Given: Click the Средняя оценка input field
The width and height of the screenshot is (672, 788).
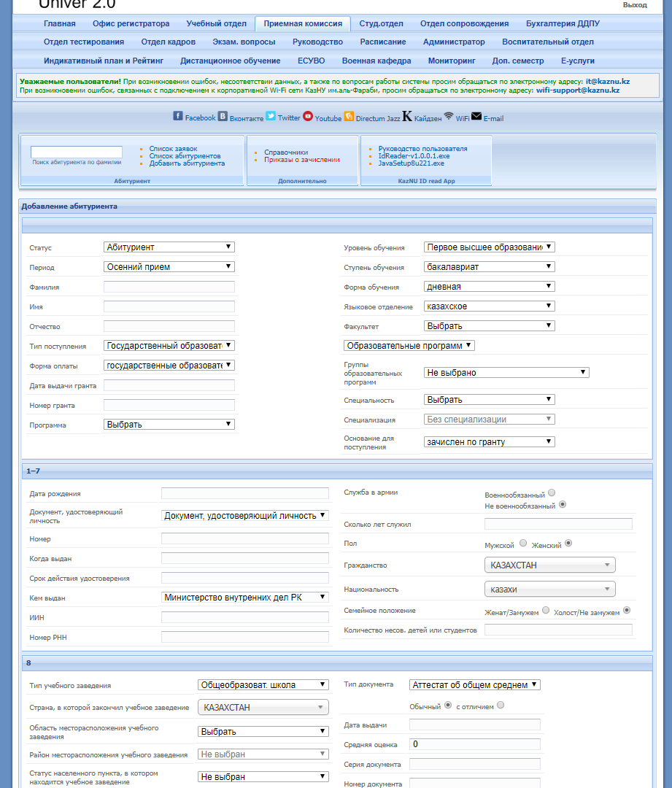Looking at the screenshot, I should click(475, 744).
